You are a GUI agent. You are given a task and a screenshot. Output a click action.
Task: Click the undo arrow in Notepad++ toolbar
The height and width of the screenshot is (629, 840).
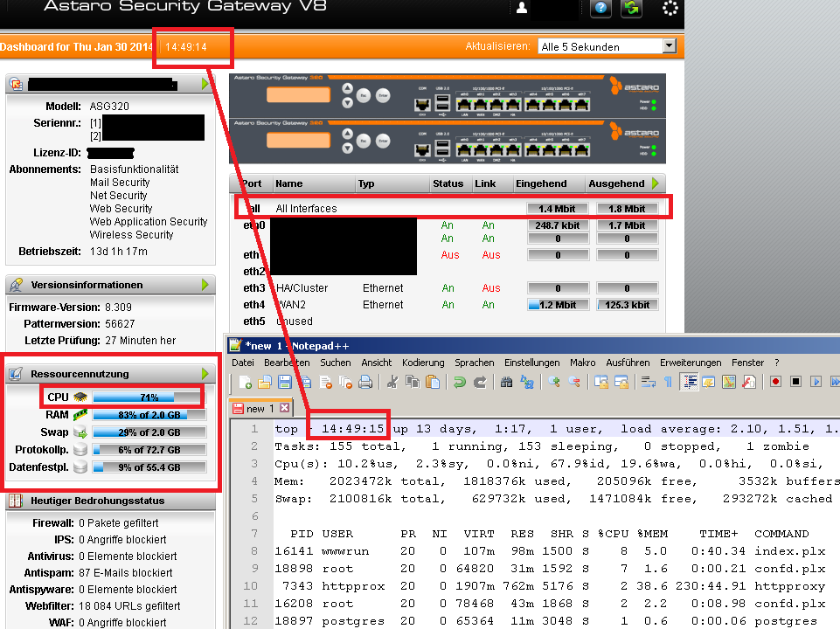click(x=459, y=382)
